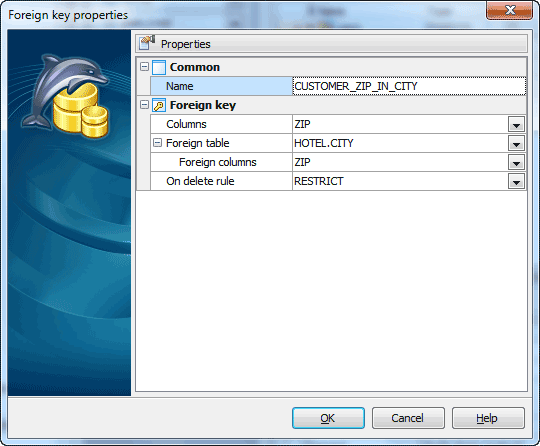
Task: Select the Name property label
Action: click(179, 86)
